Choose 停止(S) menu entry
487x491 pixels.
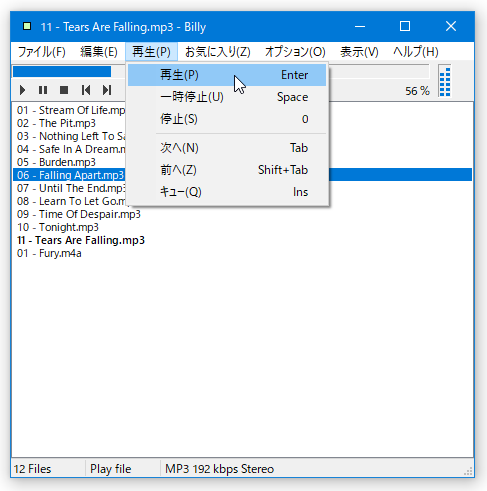tap(227, 119)
